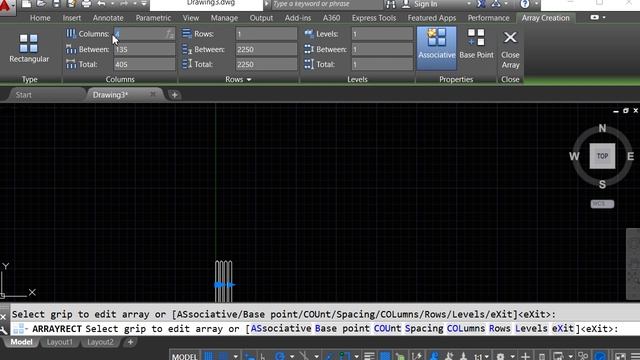Open the View ribbon tab

point(191,18)
